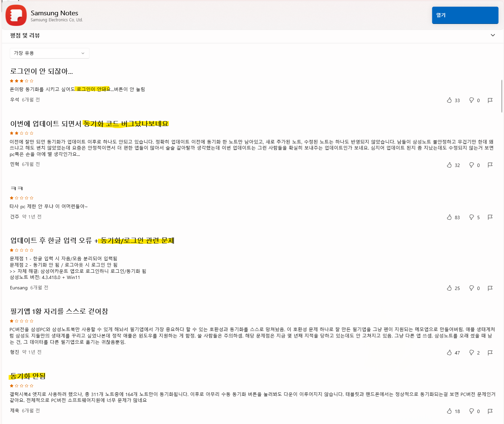Viewport: 504px width, 424px height.
Task: Click the vertical scrollbar thumb
Action: point(502,96)
